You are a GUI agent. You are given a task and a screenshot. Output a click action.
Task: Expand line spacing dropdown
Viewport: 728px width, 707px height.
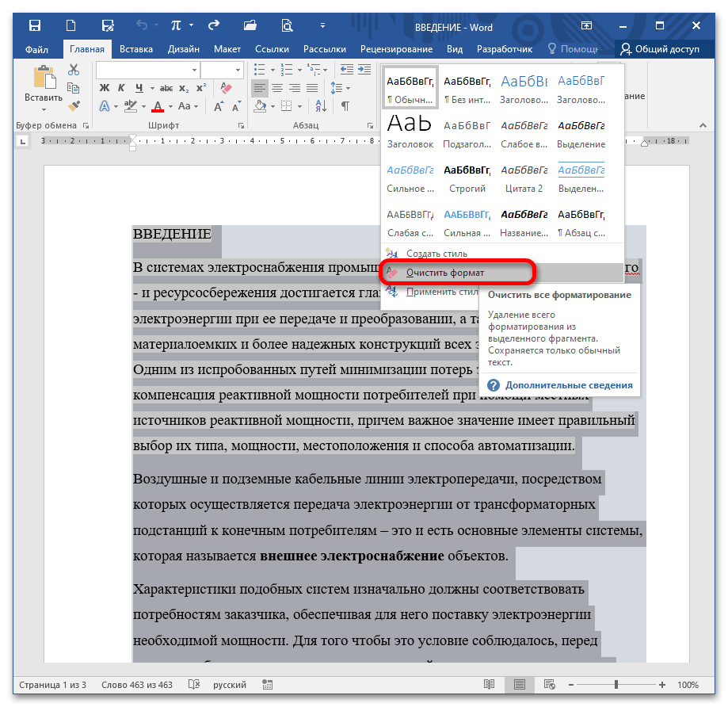tap(341, 88)
